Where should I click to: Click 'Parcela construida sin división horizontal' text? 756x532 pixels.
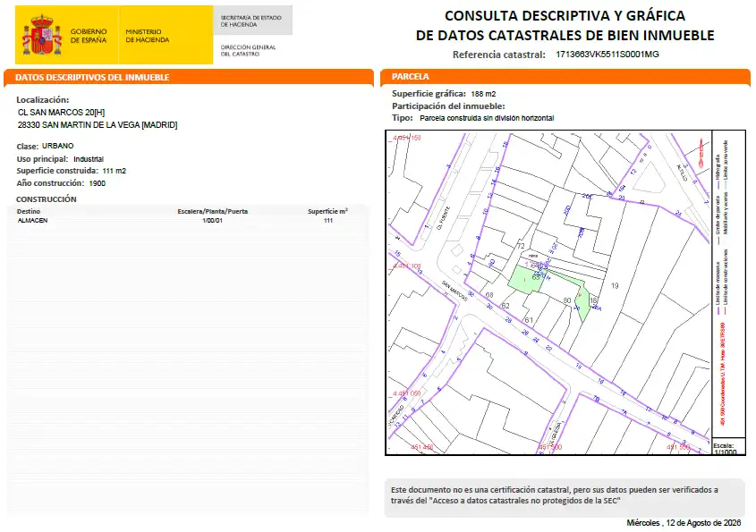click(487, 118)
